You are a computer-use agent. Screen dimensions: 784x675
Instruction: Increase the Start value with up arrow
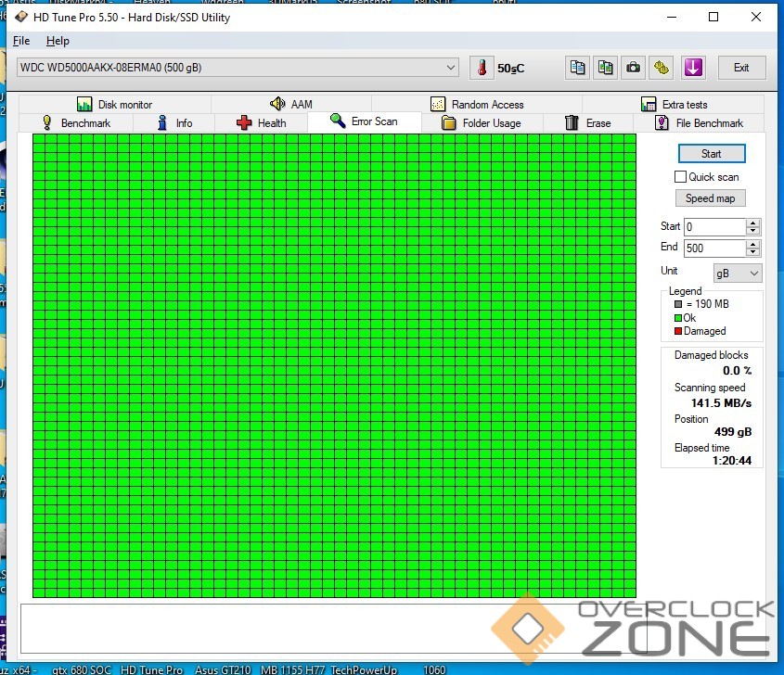point(752,223)
